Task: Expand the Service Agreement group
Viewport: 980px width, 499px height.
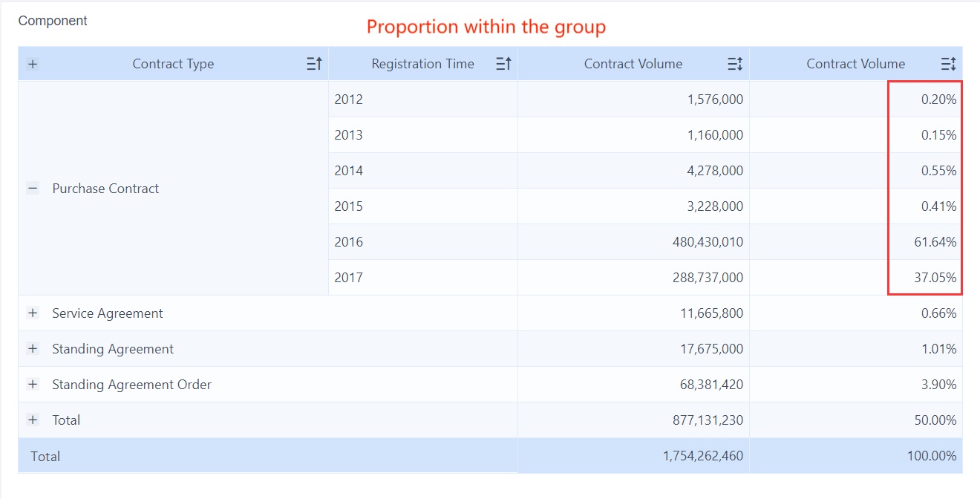Action: [32, 313]
